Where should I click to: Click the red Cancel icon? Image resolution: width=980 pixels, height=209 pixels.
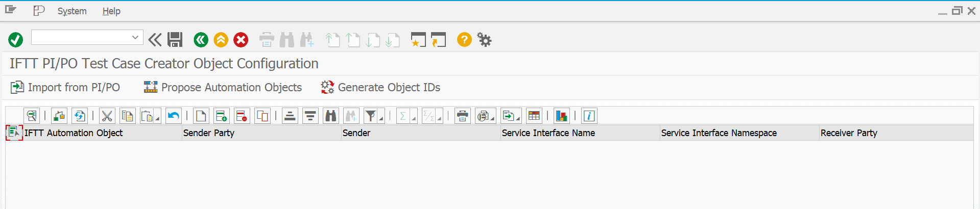pyautogui.click(x=241, y=40)
